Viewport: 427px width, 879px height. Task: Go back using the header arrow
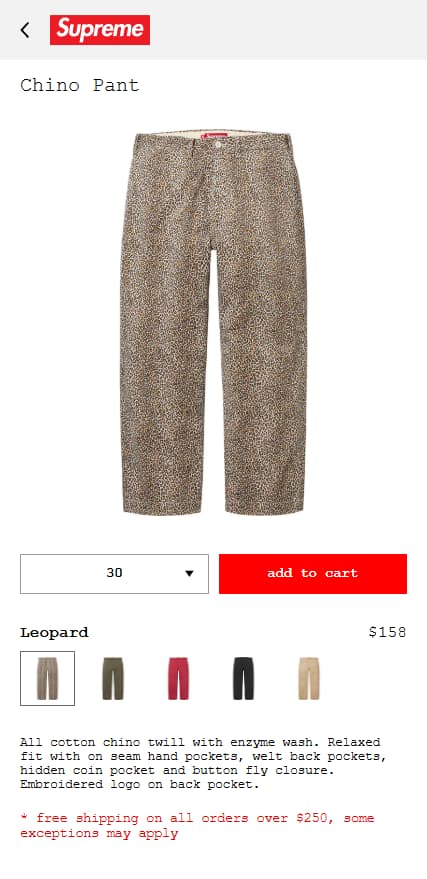pos(25,30)
